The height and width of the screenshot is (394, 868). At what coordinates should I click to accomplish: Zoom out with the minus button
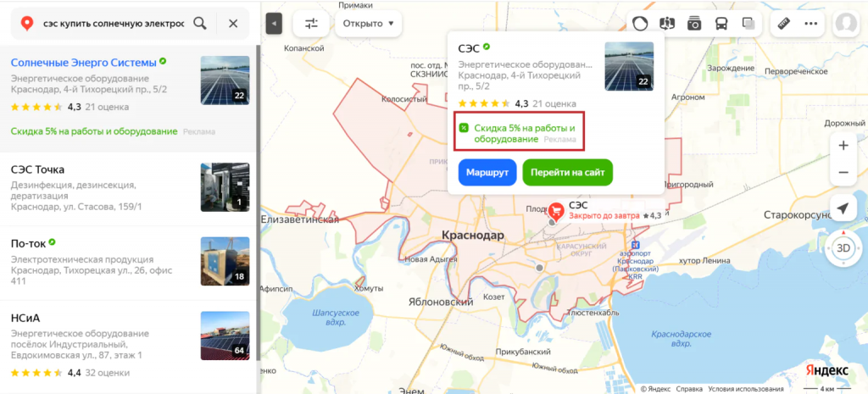click(x=843, y=173)
